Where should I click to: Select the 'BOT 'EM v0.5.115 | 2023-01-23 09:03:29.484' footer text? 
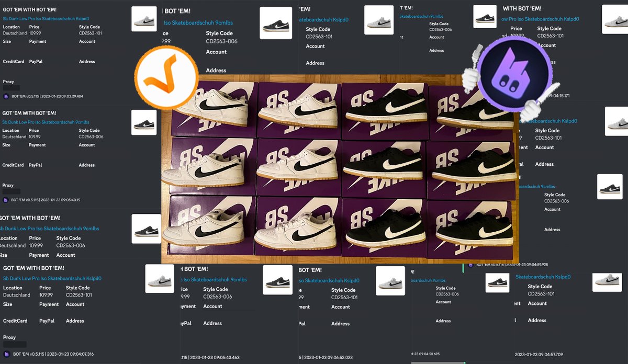click(47, 96)
